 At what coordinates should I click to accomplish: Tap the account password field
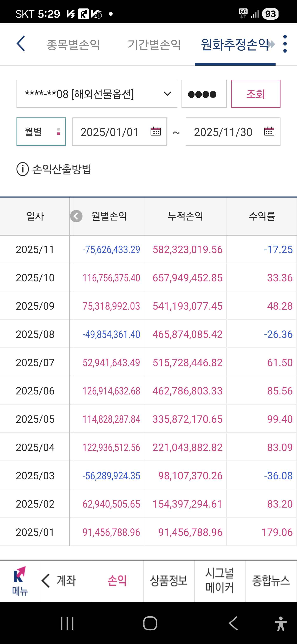coord(204,94)
